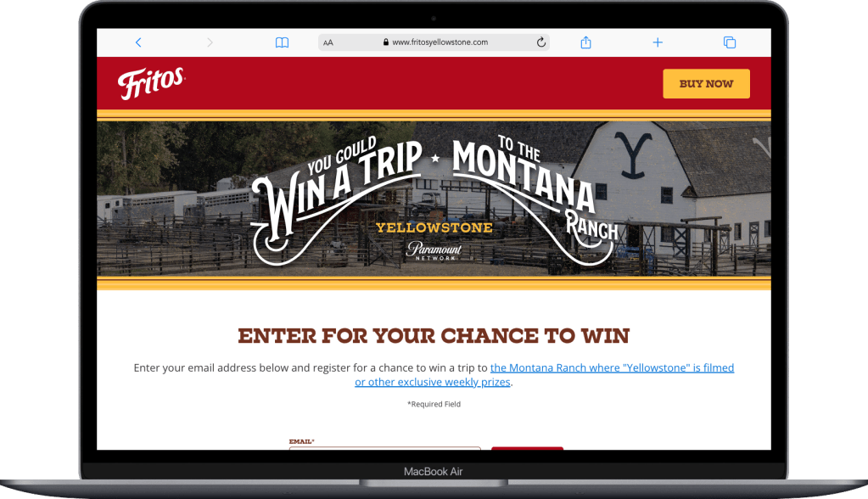Click the Win a Trip banner image

434,199
